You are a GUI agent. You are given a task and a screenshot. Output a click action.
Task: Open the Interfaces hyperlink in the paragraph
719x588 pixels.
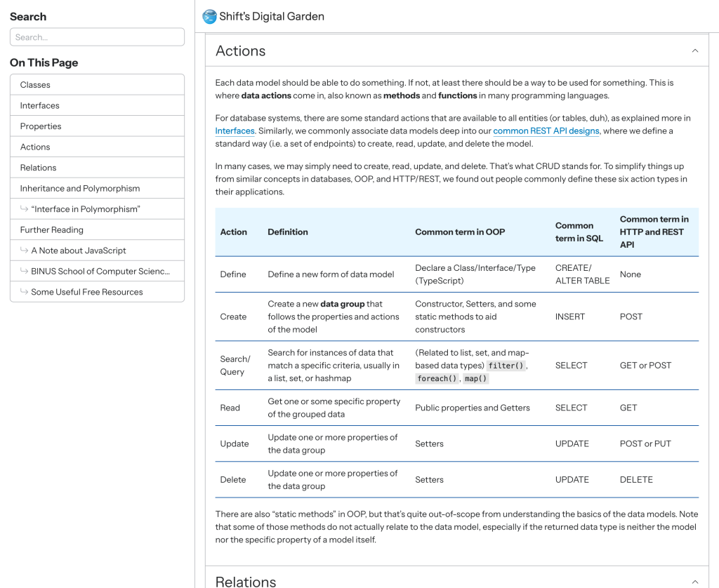pos(234,131)
